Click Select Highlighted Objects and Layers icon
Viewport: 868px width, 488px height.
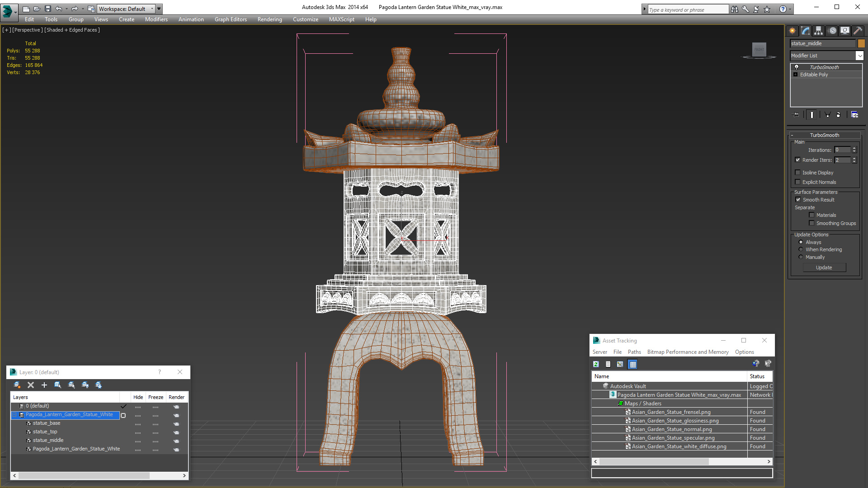pyautogui.click(x=58, y=385)
